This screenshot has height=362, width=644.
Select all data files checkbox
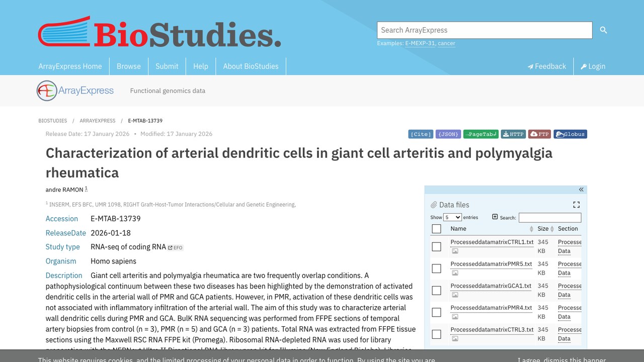[x=437, y=229]
